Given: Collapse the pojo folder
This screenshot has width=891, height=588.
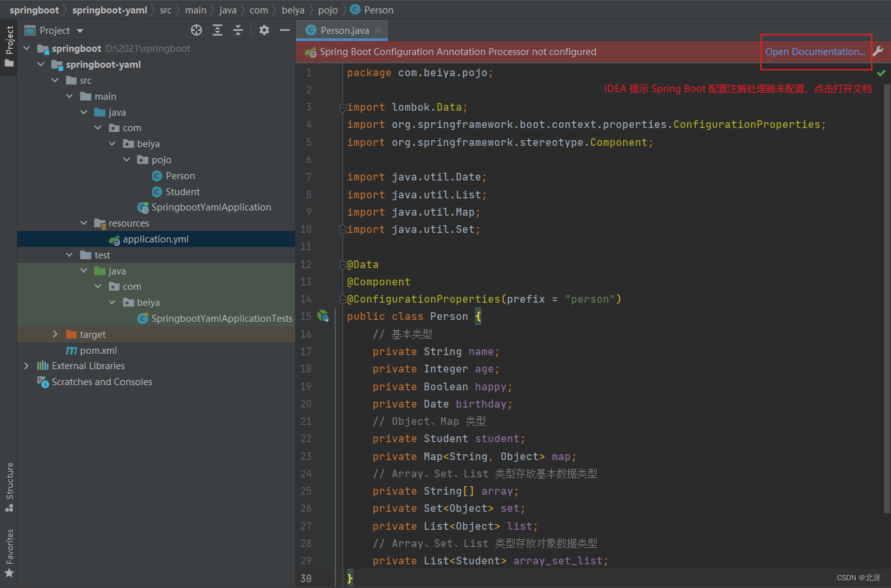Looking at the screenshot, I should (x=126, y=159).
